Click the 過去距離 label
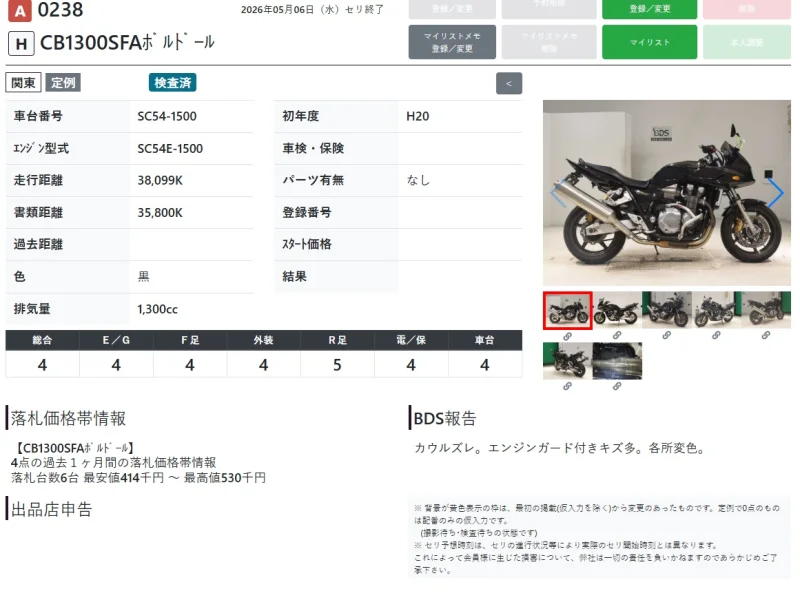 [38, 244]
